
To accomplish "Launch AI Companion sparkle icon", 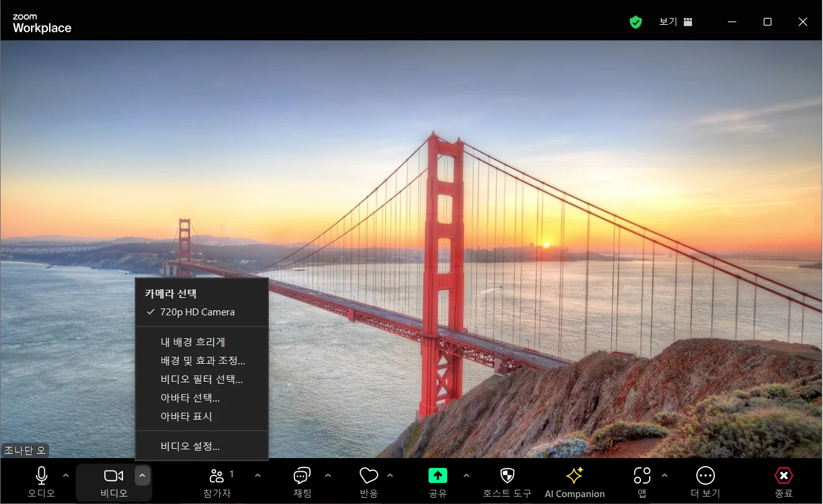I will click(575, 476).
